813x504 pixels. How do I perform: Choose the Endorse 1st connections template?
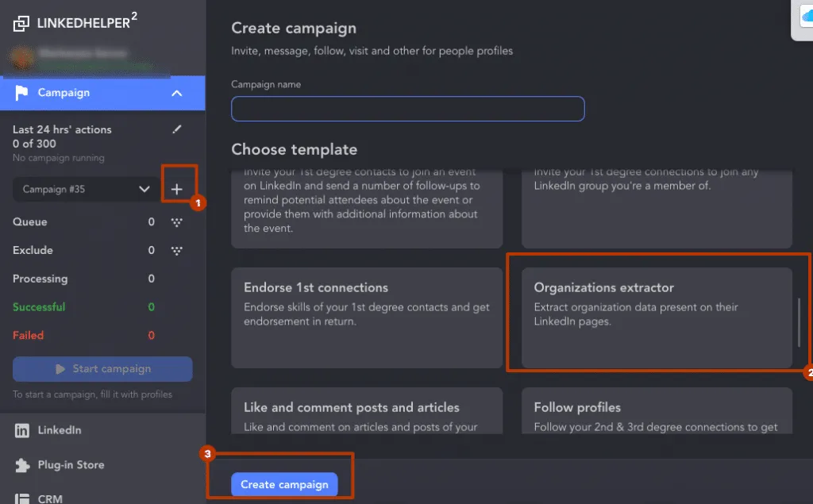[367, 317]
